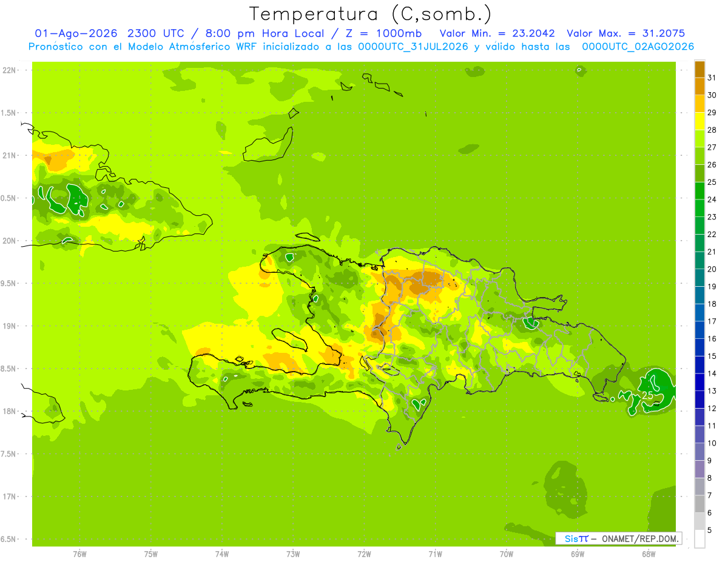
Task: Click the "Temperatura (C,somb.)" map title
Action: click(371, 15)
